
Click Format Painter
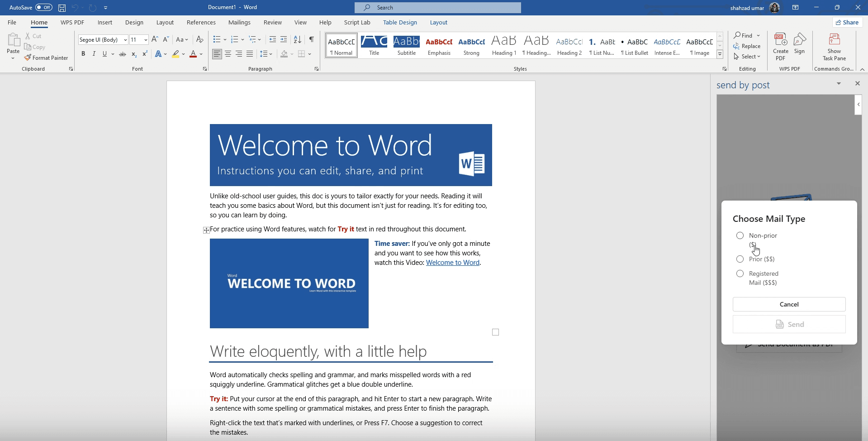pos(46,58)
